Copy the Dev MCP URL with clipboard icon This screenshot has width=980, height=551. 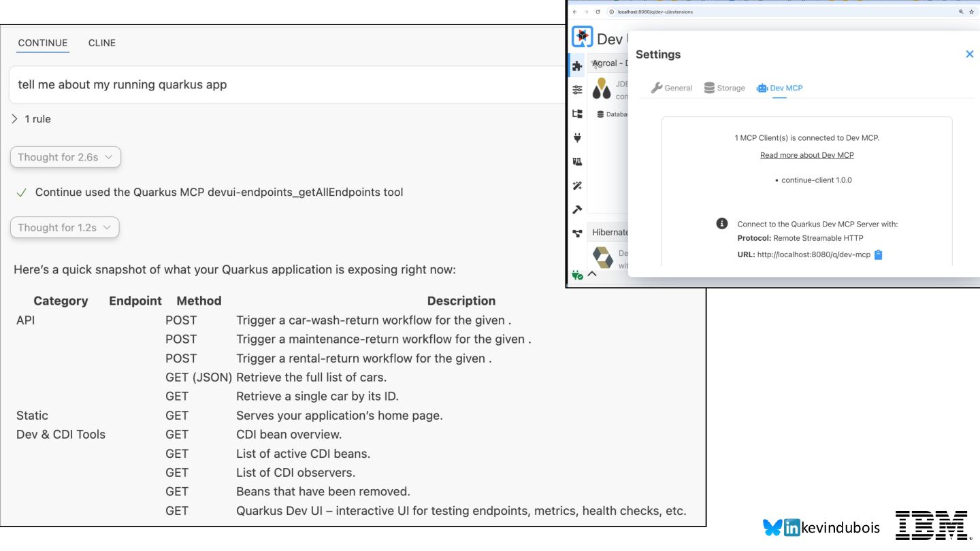click(878, 254)
